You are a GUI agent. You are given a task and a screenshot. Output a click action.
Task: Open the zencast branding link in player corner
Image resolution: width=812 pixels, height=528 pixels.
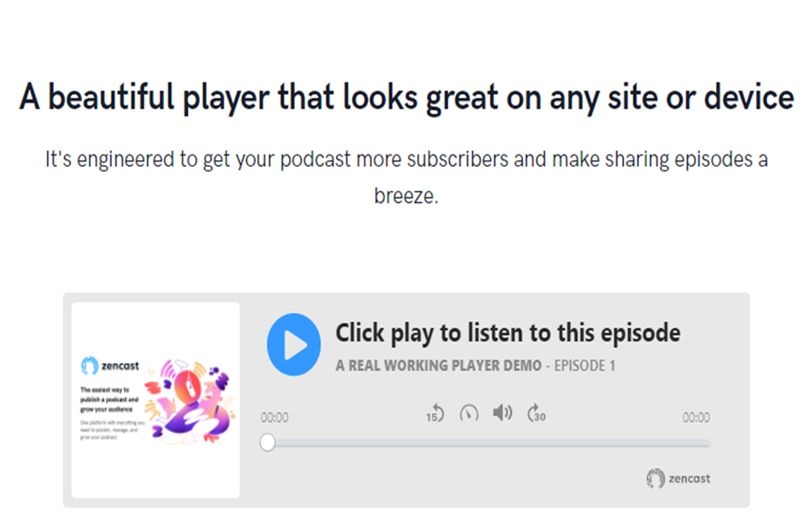[x=678, y=478]
